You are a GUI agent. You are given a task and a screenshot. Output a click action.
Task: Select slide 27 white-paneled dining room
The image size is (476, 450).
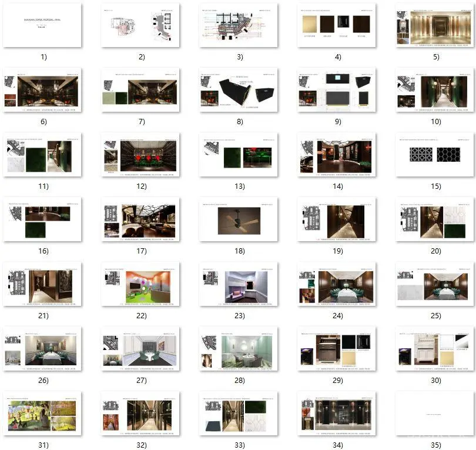point(140,349)
